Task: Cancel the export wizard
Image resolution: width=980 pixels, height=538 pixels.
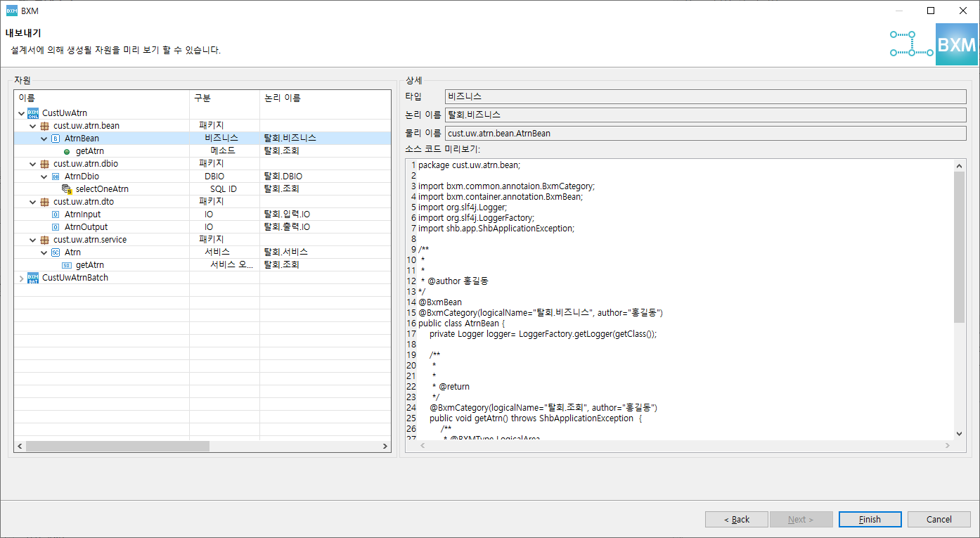Action: 939,520
